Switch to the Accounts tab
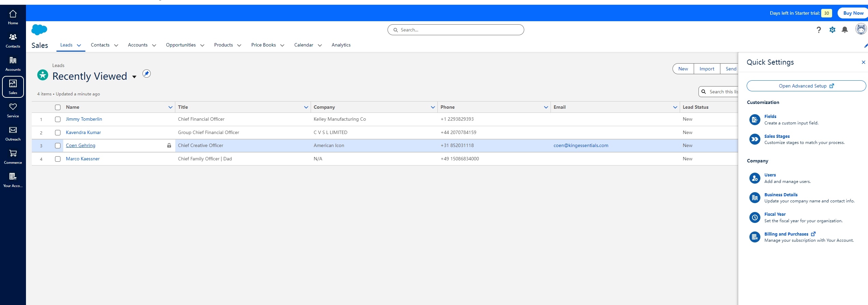 tap(138, 45)
